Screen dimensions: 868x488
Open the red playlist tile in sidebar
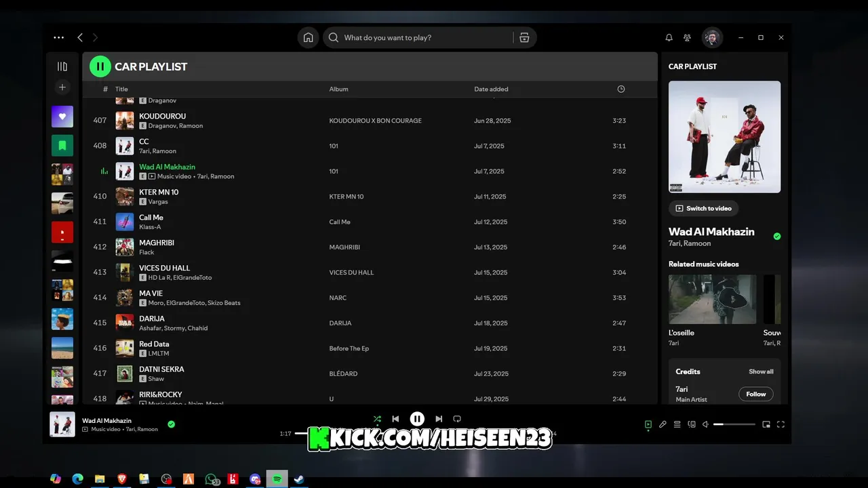pos(62,232)
